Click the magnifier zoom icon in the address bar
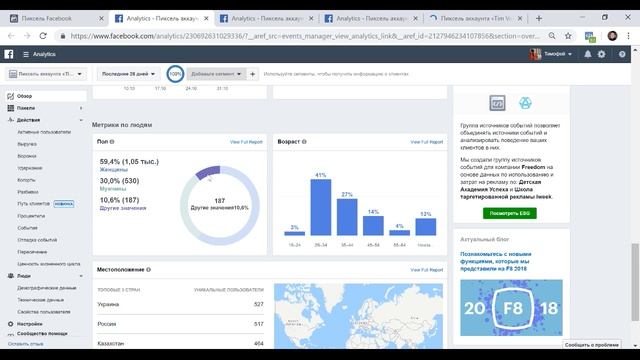 [x=552, y=36]
